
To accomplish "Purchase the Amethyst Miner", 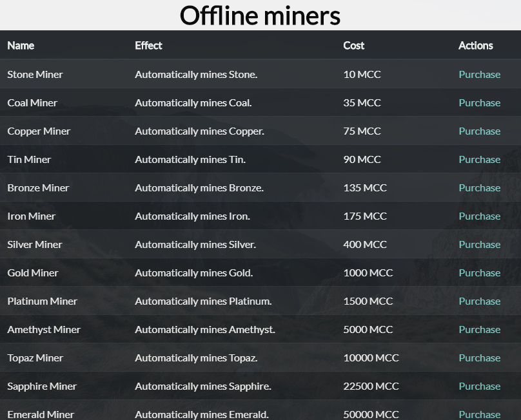I will pyautogui.click(x=480, y=330).
